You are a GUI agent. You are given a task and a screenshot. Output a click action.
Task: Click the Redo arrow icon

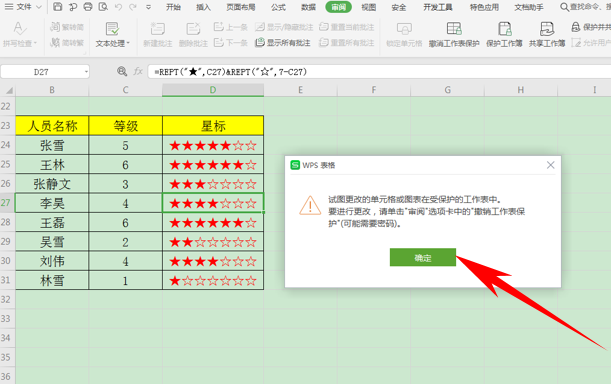133,7
